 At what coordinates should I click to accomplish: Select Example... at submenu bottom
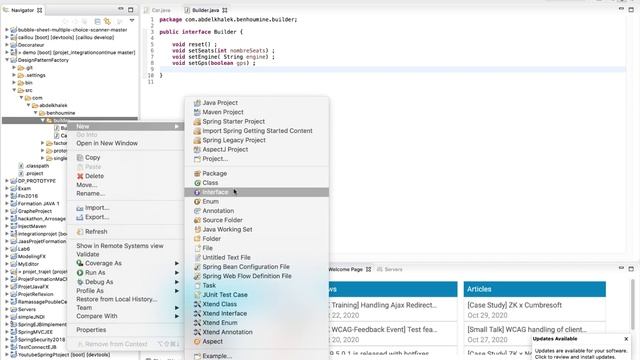point(217,356)
